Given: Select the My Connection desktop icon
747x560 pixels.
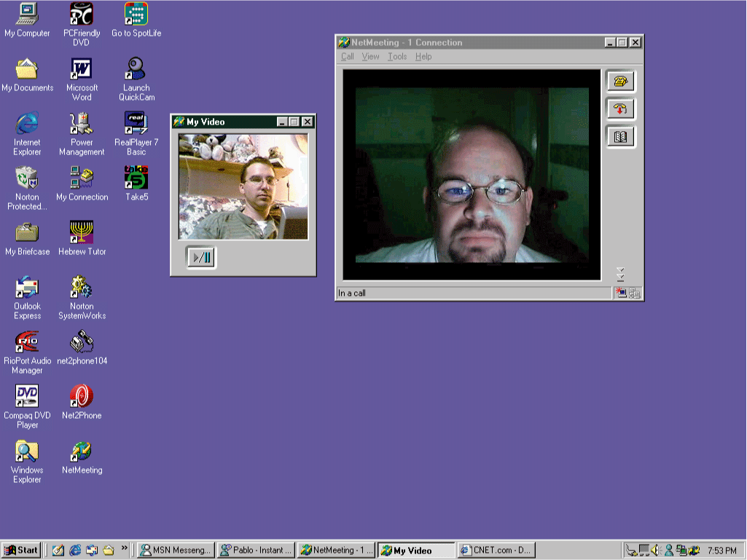Looking at the screenshot, I should point(82,184).
